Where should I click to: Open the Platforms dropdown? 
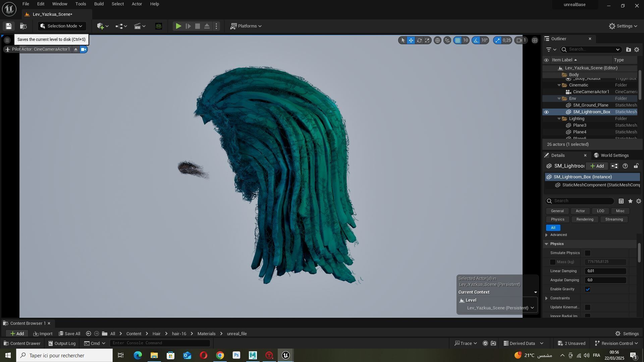tap(246, 26)
